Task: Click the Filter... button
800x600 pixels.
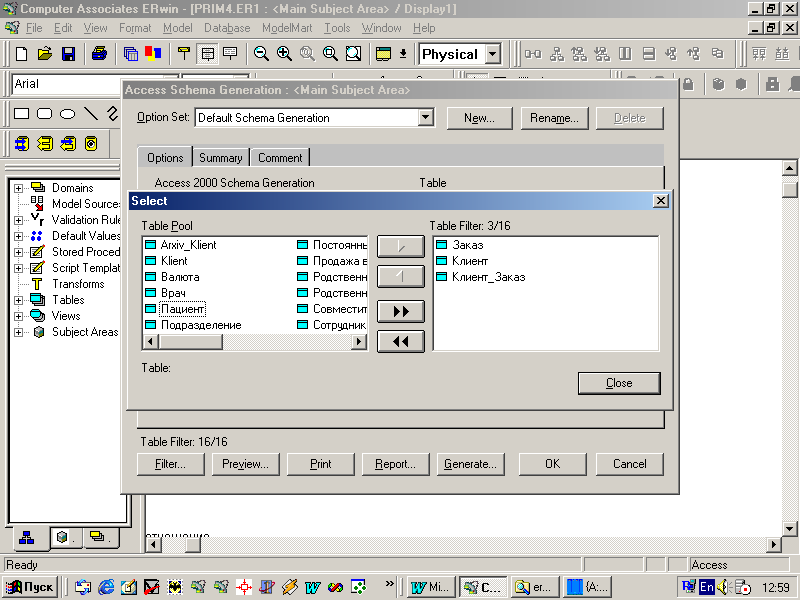Action: click(170, 464)
